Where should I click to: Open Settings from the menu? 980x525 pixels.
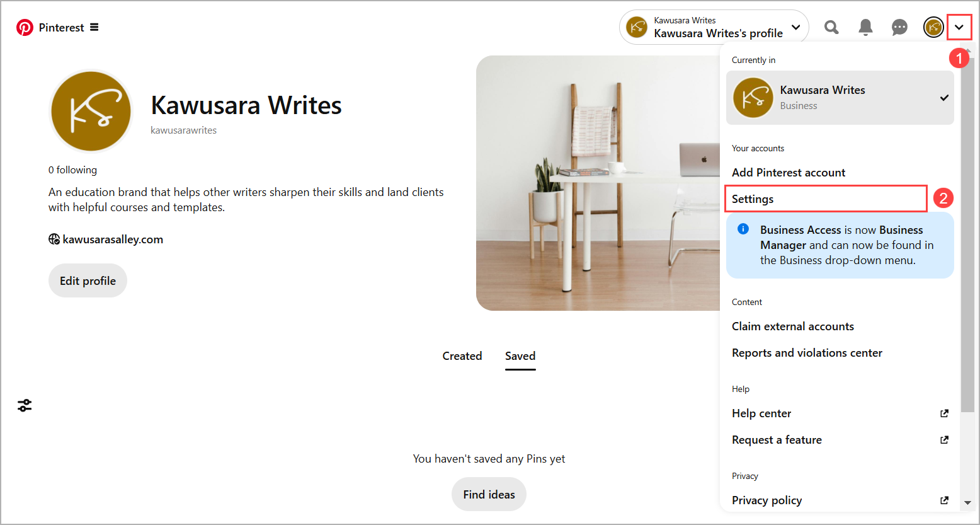pyautogui.click(x=826, y=199)
